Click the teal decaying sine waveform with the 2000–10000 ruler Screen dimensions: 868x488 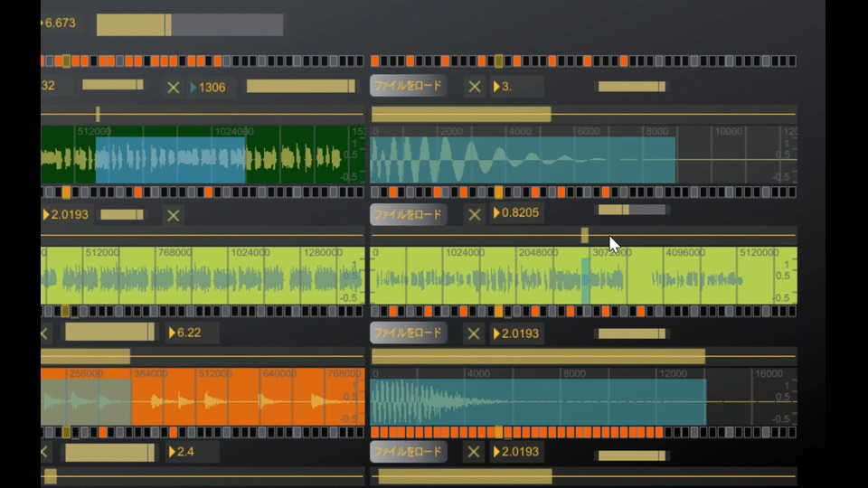pos(523,160)
